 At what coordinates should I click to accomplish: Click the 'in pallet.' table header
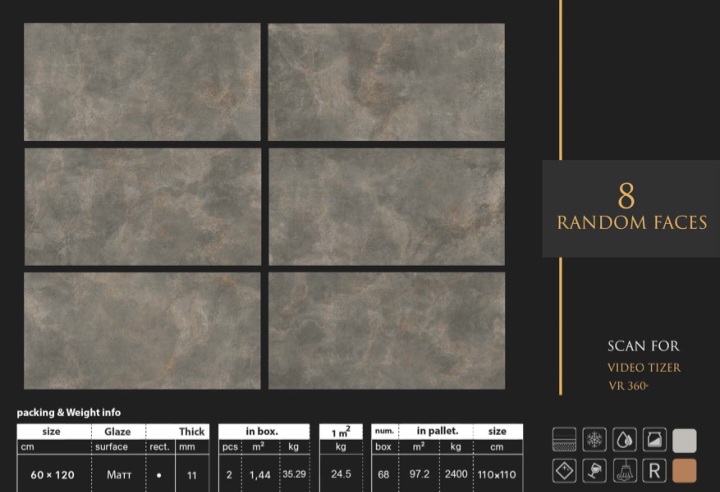438,431
